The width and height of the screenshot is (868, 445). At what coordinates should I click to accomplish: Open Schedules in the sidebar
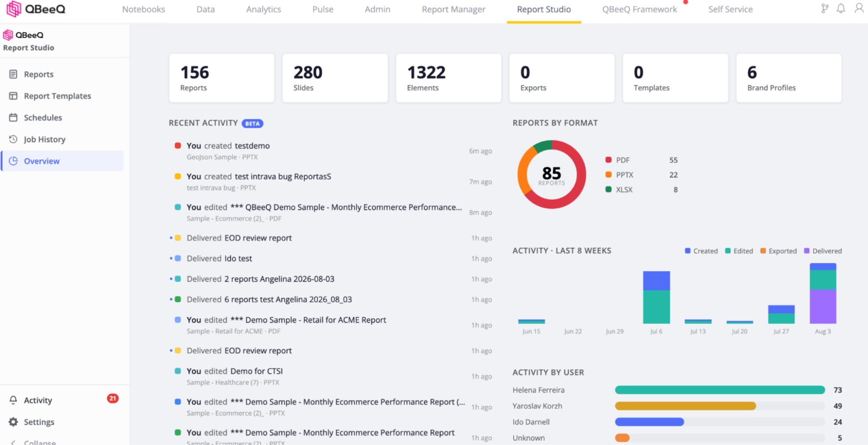pos(62,118)
